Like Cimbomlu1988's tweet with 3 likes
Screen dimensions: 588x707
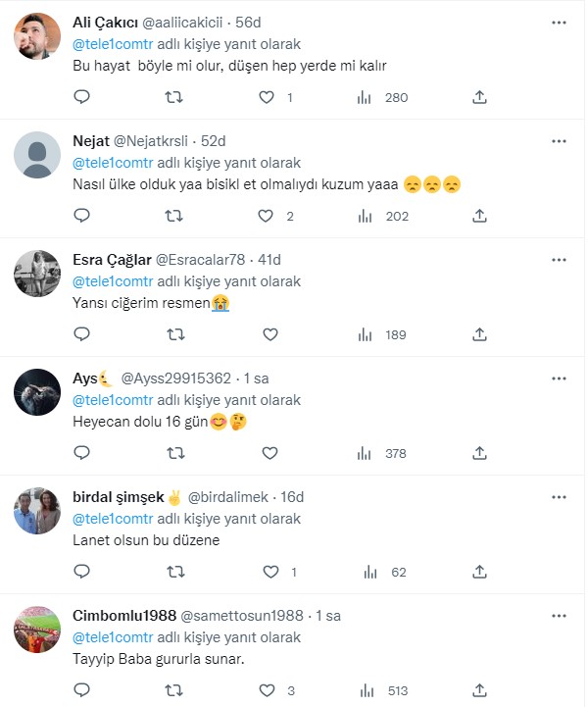[x=267, y=690]
